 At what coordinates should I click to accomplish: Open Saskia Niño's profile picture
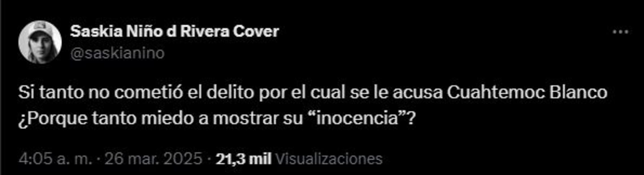(x=40, y=42)
